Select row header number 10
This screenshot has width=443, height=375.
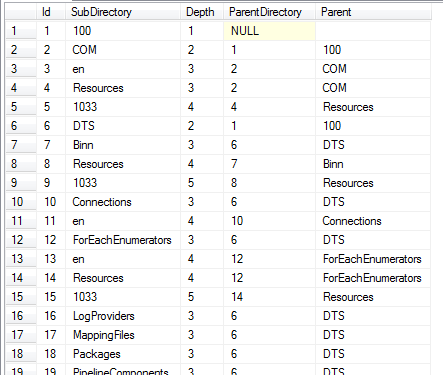pyautogui.click(x=21, y=202)
